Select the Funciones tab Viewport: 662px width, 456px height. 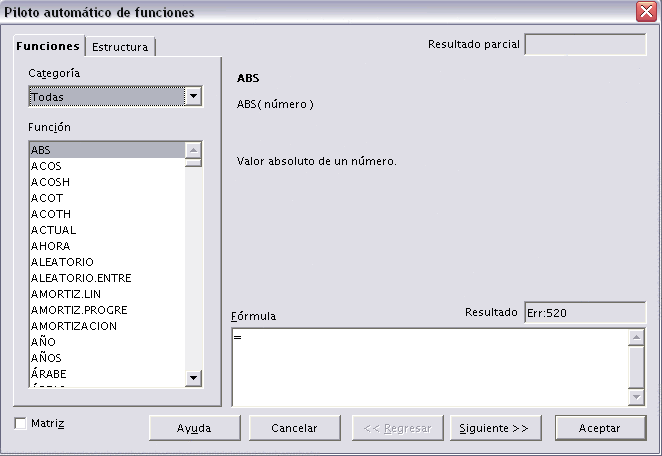(x=48, y=47)
